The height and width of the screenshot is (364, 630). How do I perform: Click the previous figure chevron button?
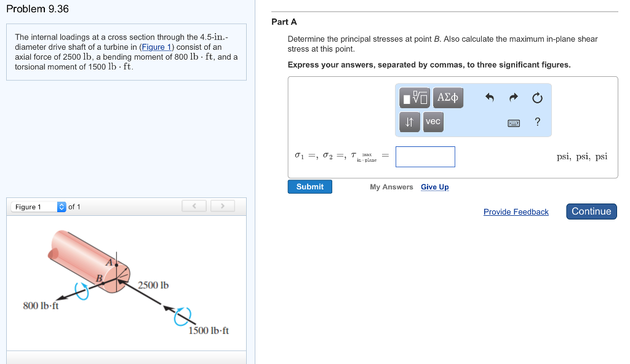pyautogui.click(x=194, y=205)
